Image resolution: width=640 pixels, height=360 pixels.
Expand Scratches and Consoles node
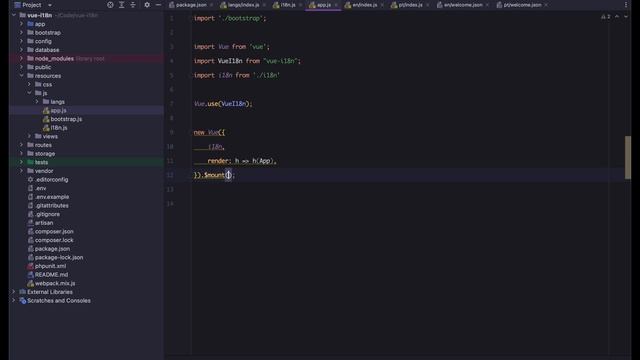(x=14, y=300)
